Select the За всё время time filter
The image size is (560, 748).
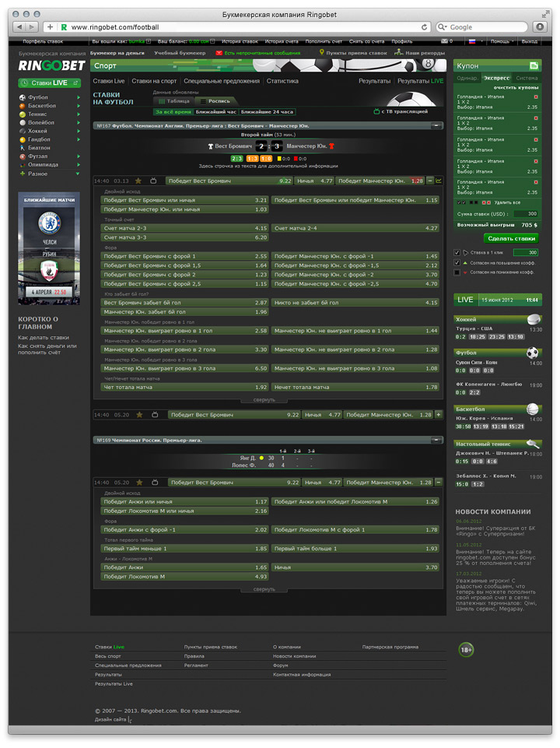tap(173, 112)
